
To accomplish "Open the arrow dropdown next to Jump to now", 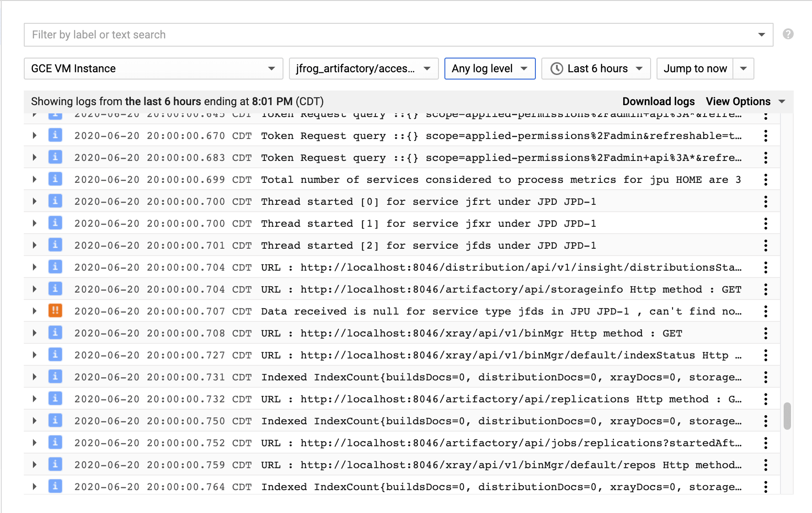I will (743, 69).
